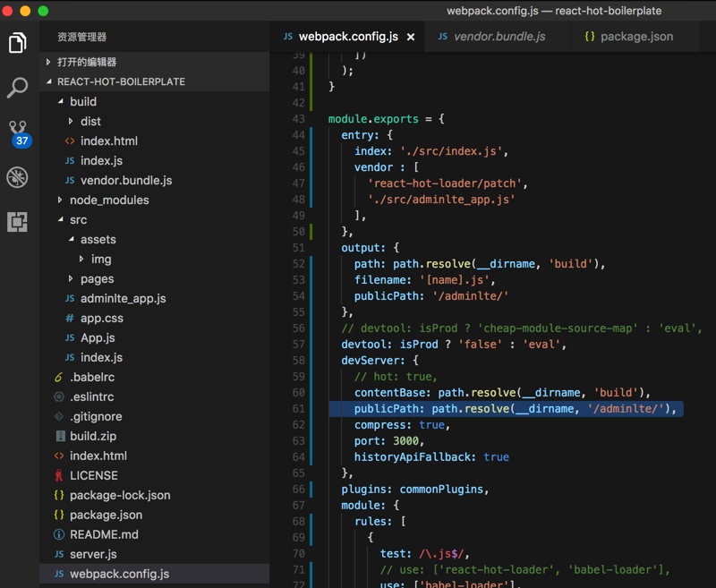This screenshot has height=588, width=716.
Task: Open Source Control with 37 changes
Action: pos(18,132)
